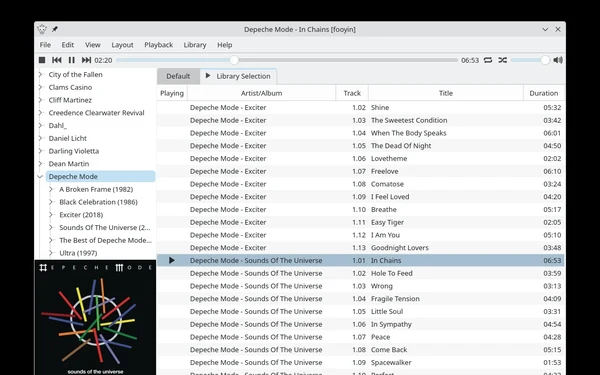Click the playing indicator on In Chains row

point(172,261)
